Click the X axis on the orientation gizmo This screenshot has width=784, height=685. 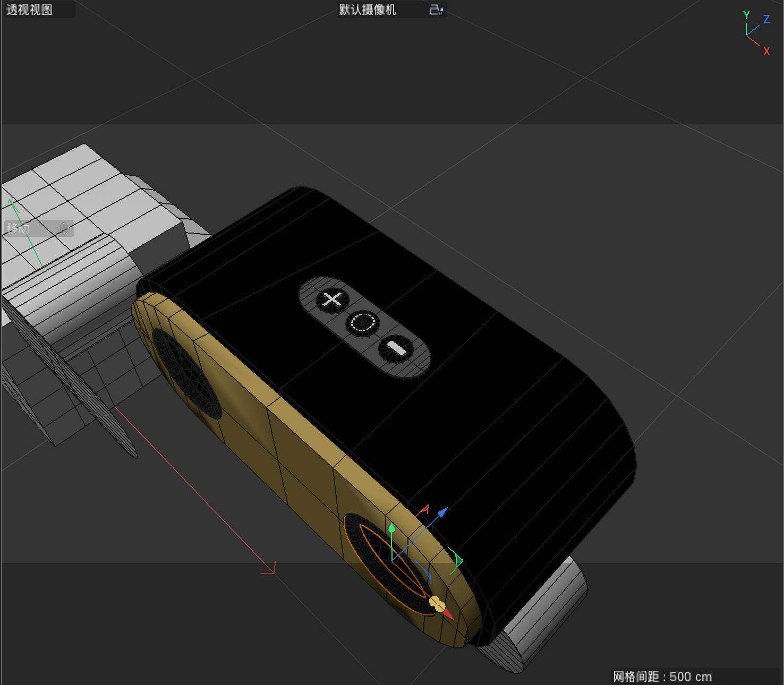pos(766,51)
